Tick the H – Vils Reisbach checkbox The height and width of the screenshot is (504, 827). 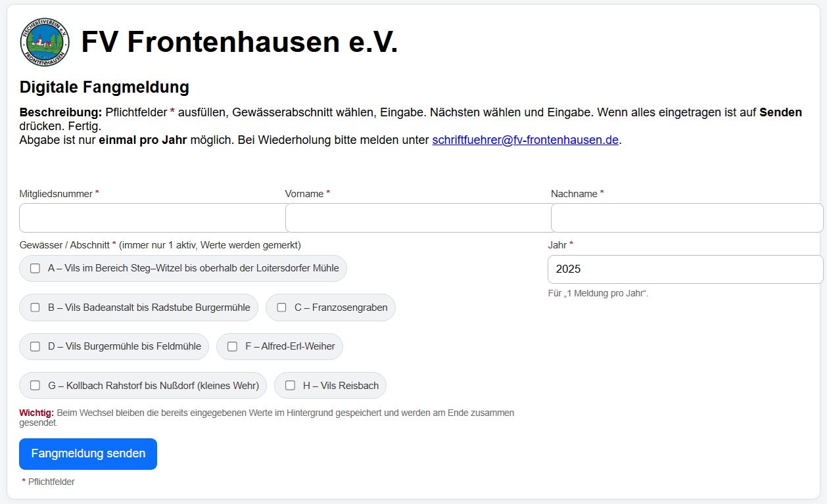pyautogui.click(x=290, y=386)
